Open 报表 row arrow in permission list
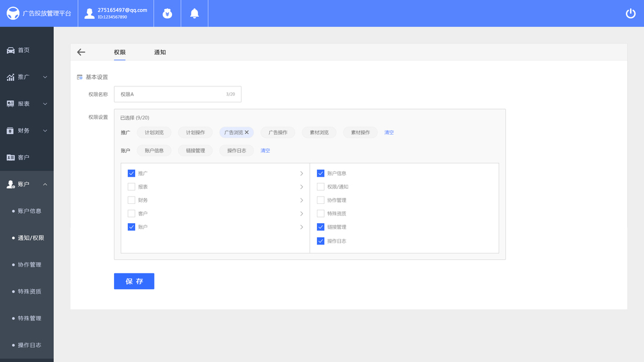The width and height of the screenshot is (644, 362). pos(301,187)
